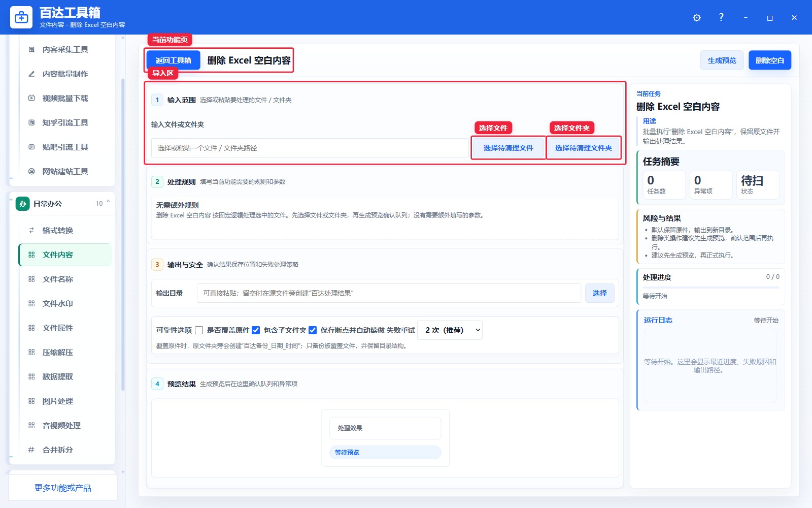Click the grid icon beside 数据提取
The height and width of the screenshot is (508, 812).
[31, 376]
